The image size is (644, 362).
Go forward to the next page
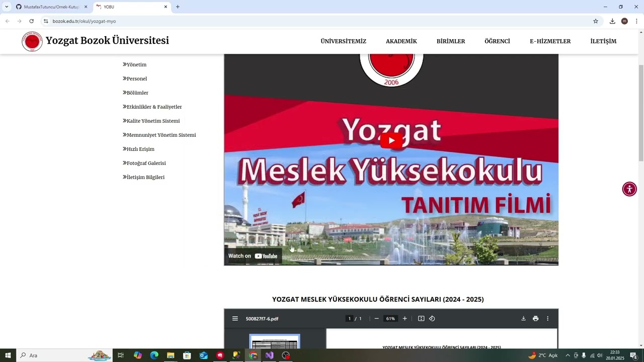click(19, 21)
